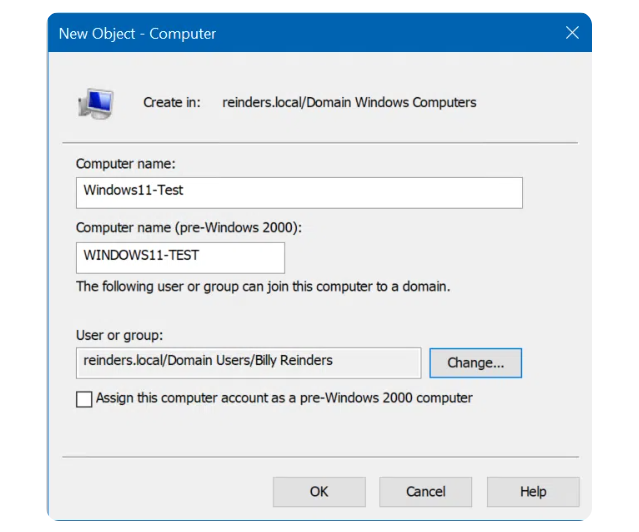639x532 pixels.
Task: Click the Cancel button
Action: pos(425,491)
